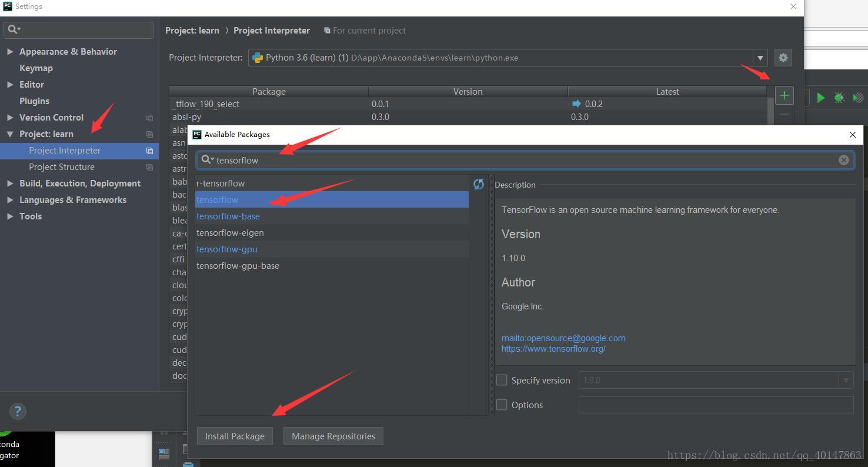Click the Settings sidebar search field
This screenshot has width=868, height=467.
click(x=79, y=29)
